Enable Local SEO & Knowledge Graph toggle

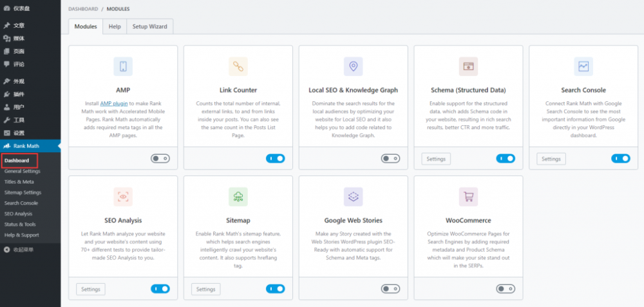(x=390, y=159)
